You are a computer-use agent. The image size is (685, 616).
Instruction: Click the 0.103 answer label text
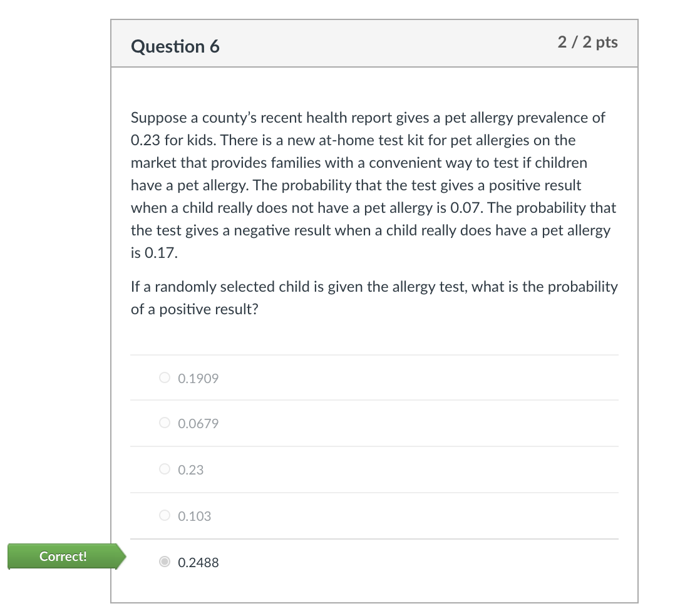click(194, 516)
